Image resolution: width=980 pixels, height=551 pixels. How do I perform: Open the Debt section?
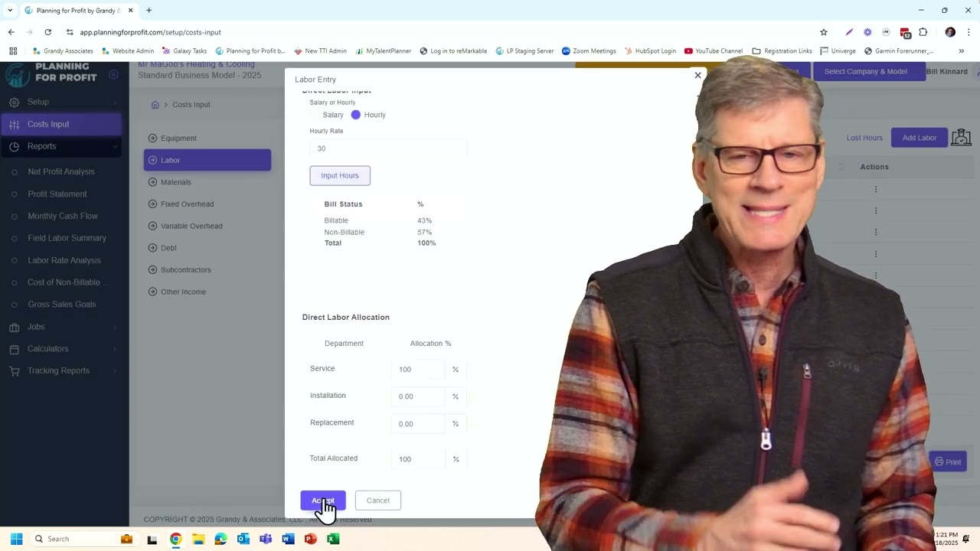pyautogui.click(x=207, y=248)
